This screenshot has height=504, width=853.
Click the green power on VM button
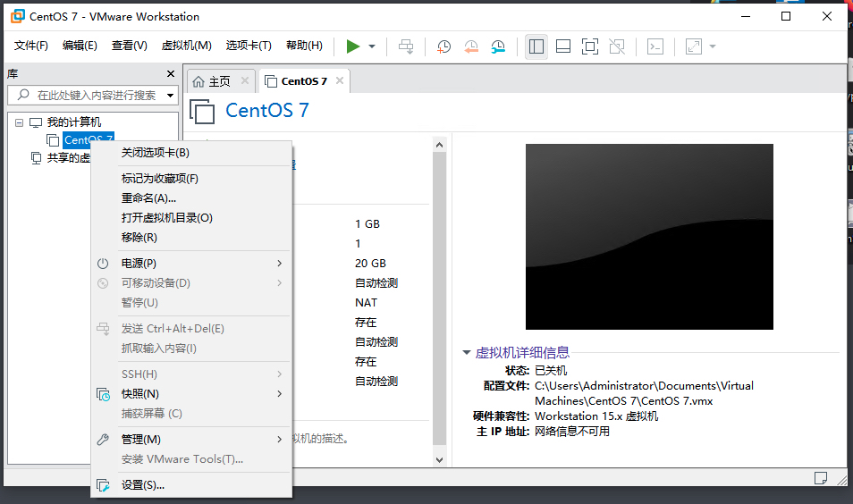353,46
